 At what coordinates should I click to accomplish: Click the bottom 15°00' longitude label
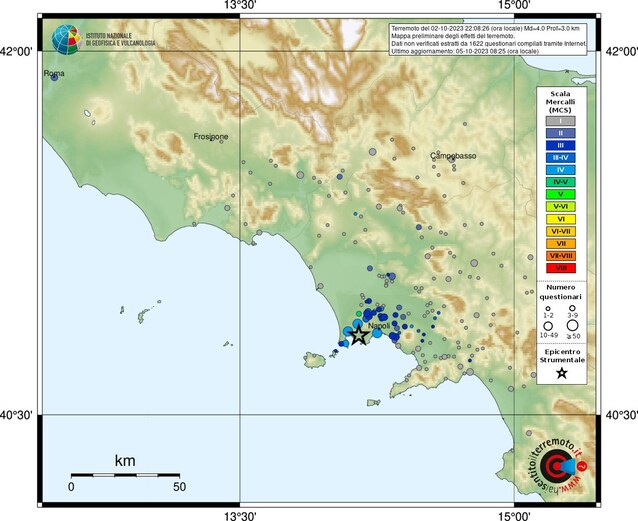click(515, 516)
